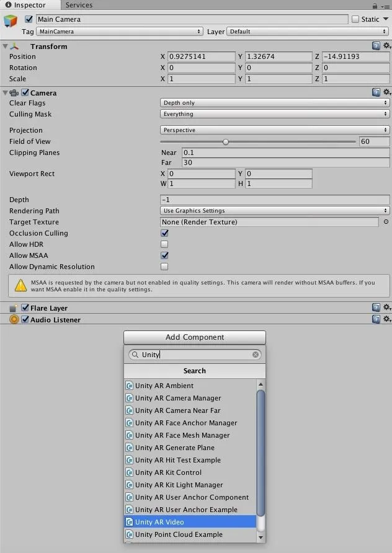Viewport: 392px width, 553px height.
Task: Click script icon beside Unity AR Generate Plane
Action: (130, 448)
